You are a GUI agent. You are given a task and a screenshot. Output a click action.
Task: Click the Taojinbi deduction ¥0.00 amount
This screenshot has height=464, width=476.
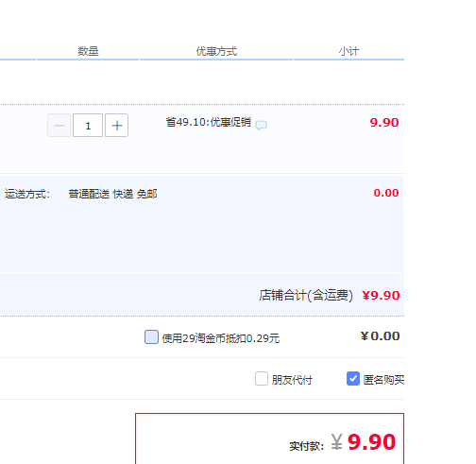(381, 336)
